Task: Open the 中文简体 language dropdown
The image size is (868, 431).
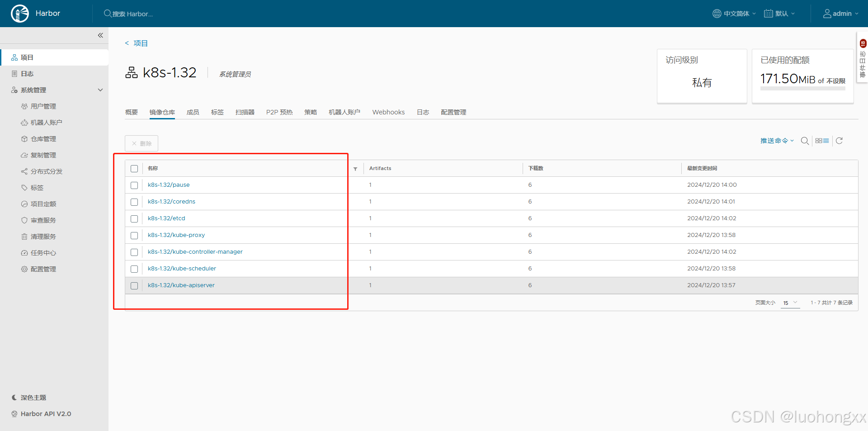Action: click(735, 14)
